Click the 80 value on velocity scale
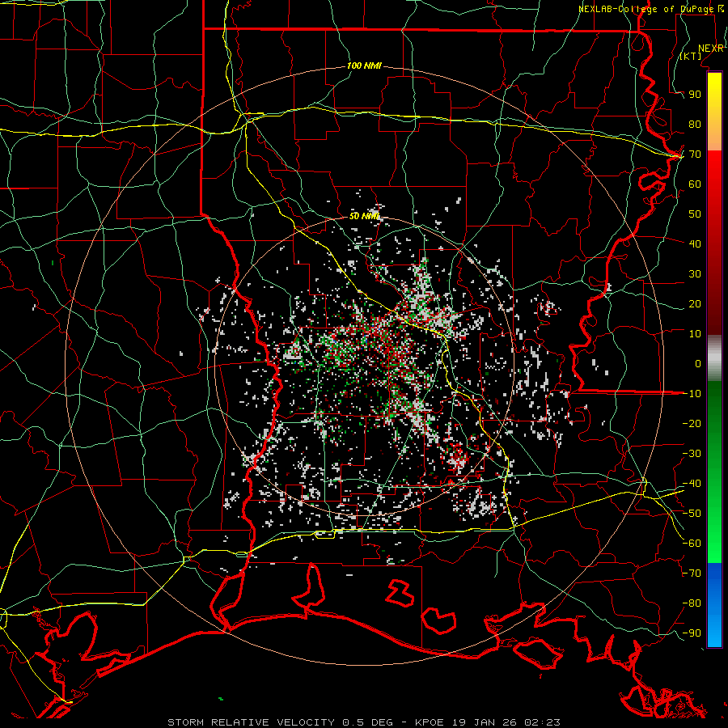The height and width of the screenshot is (728, 728). click(x=695, y=124)
